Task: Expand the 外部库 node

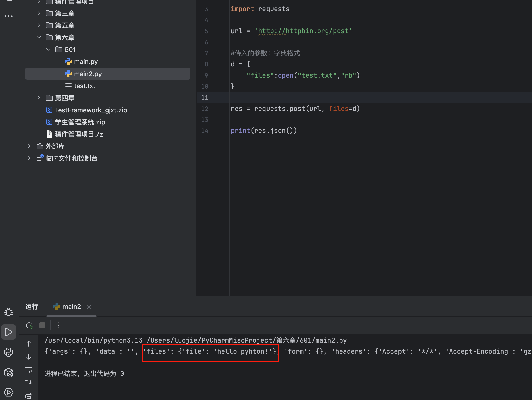Action: click(29, 146)
